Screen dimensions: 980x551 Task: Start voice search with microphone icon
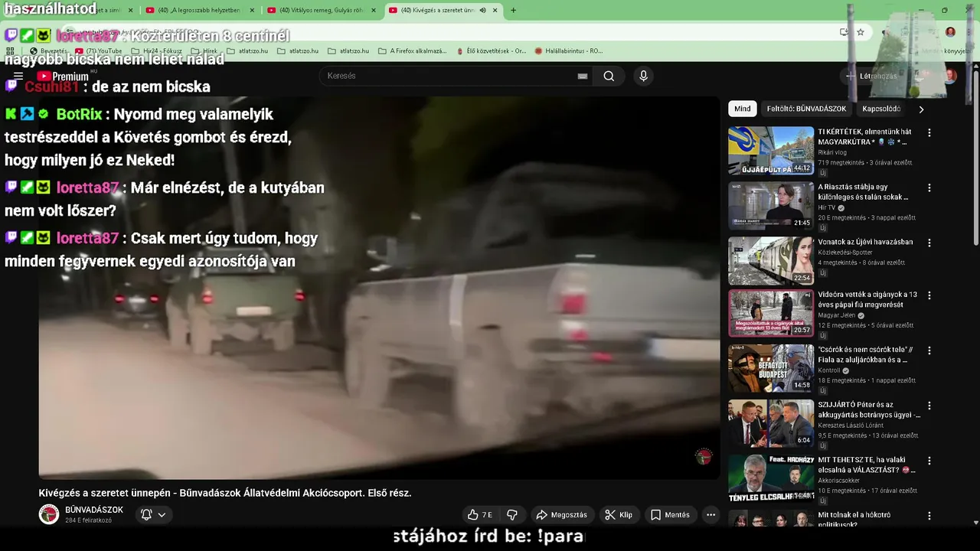(x=643, y=76)
